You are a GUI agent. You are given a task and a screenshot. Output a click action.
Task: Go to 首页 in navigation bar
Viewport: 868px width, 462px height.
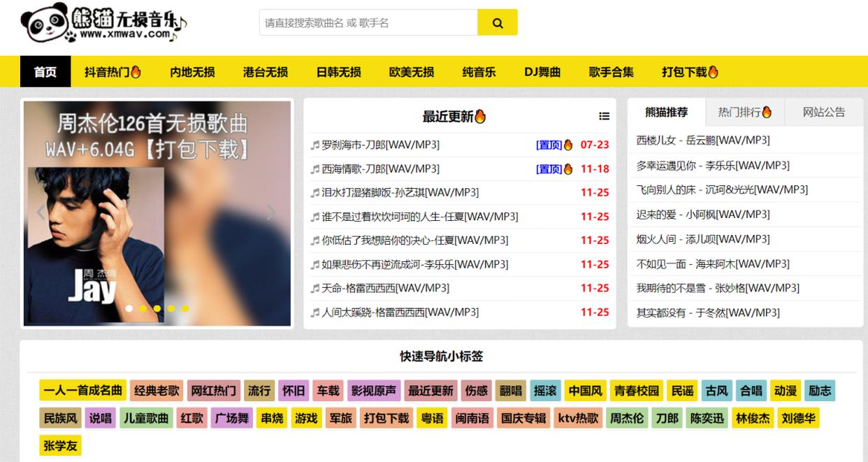[45, 72]
